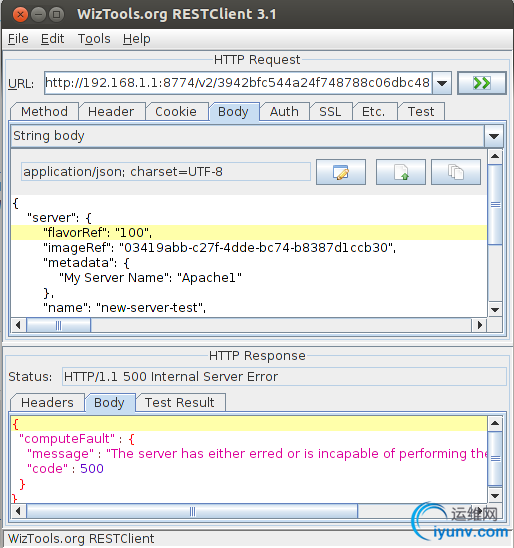Maximize the RESTClient window
Image resolution: width=514 pixels, height=548 pixels.
point(57,15)
